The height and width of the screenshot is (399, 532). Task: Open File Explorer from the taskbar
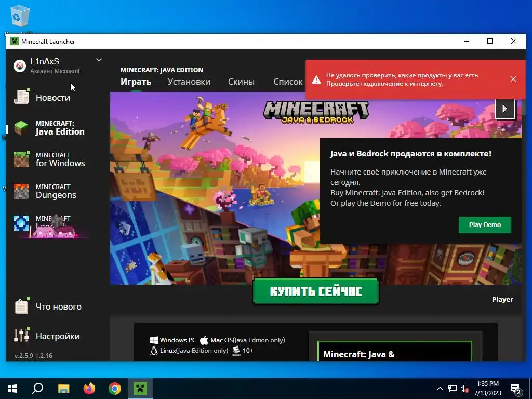[x=63, y=389]
